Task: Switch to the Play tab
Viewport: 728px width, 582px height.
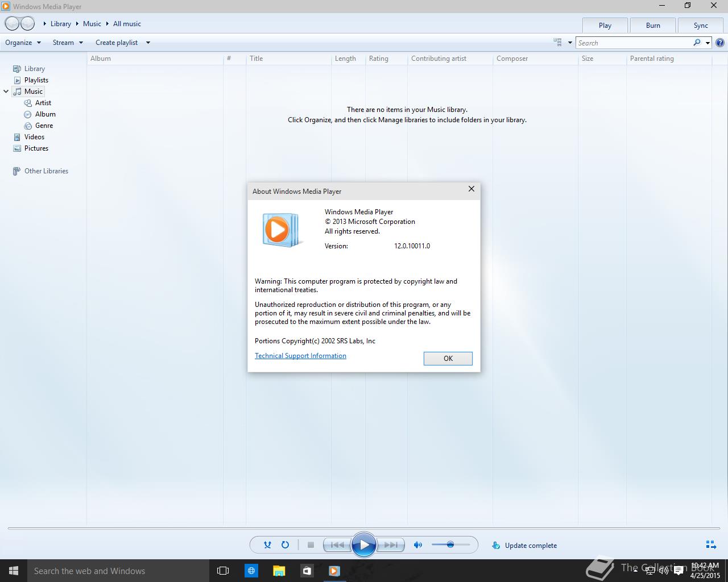Action: click(x=605, y=26)
